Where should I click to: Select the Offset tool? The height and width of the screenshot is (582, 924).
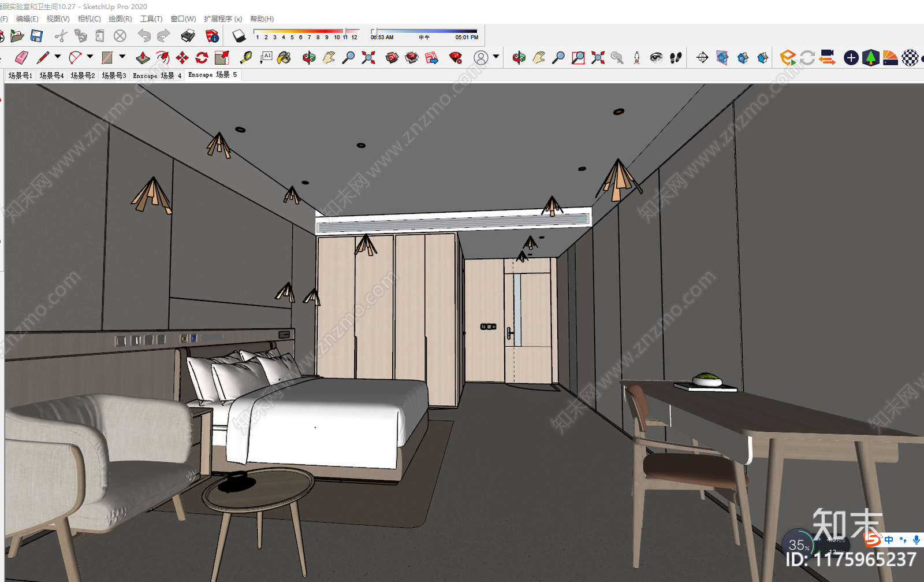pos(163,57)
